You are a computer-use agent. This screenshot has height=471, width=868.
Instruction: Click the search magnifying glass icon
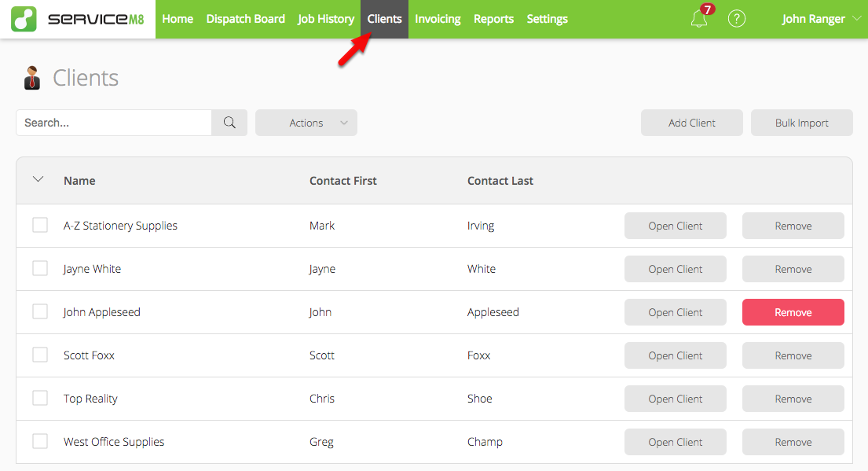[229, 123]
